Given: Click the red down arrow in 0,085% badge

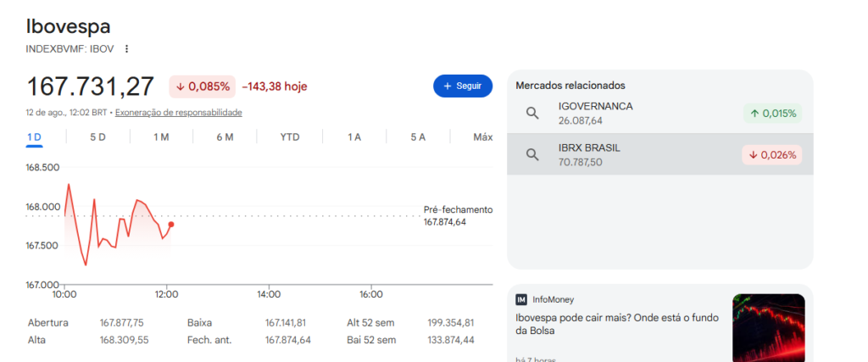Looking at the screenshot, I should 180,87.
